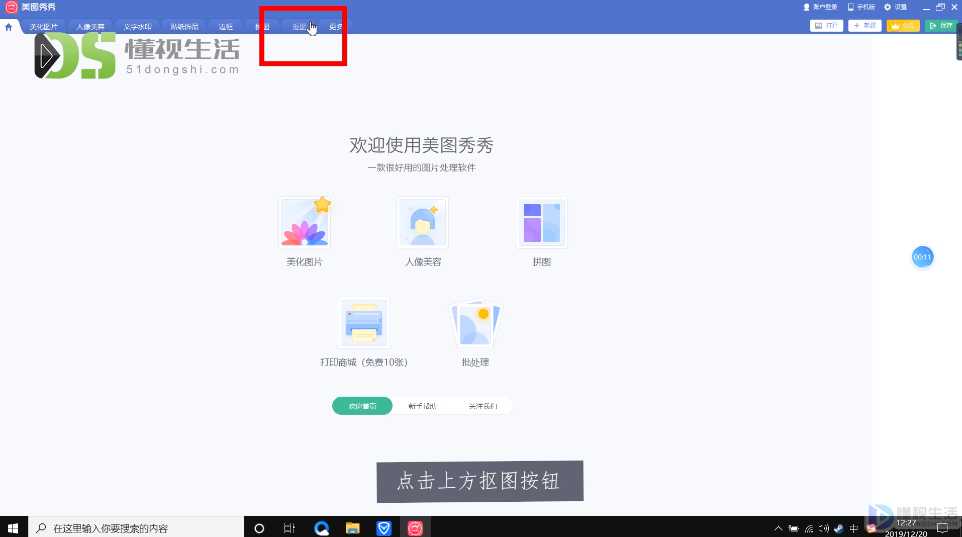The image size is (962, 537).
Task: Open the 批处理 batch processing icon
Action: pyautogui.click(x=475, y=323)
